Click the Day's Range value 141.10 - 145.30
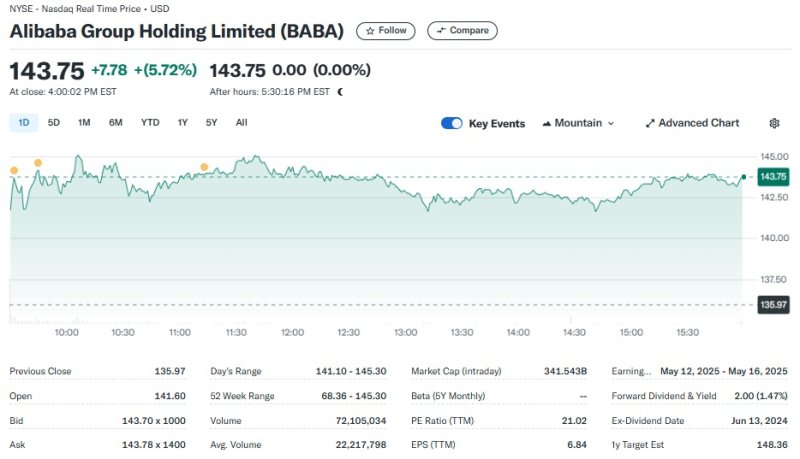The height and width of the screenshot is (459, 800). point(351,371)
